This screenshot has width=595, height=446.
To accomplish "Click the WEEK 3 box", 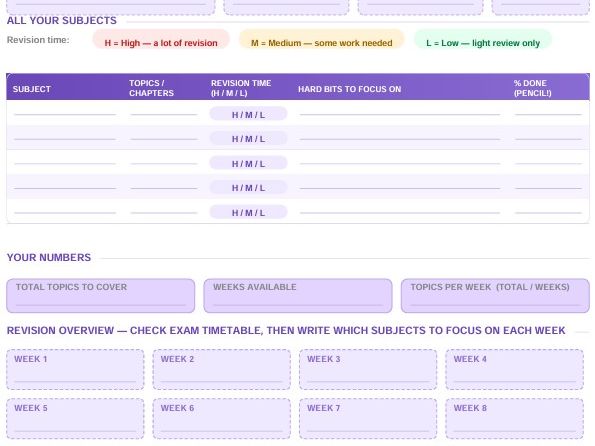I will [368, 369].
